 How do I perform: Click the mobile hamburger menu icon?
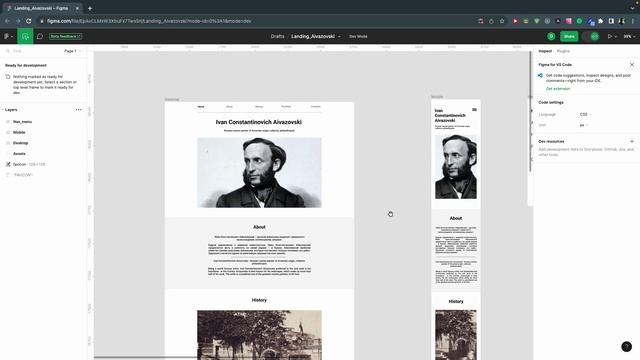pyautogui.click(x=474, y=109)
